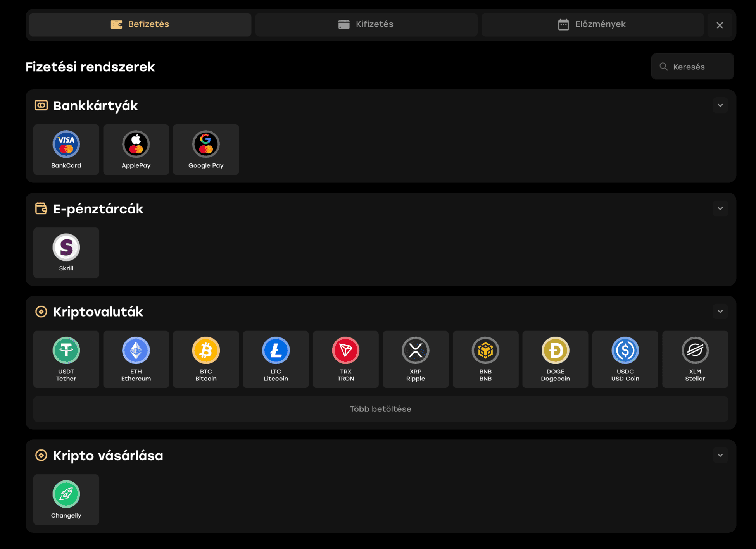
Task: Switch to the Befizetés tab
Action: [x=140, y=24]
